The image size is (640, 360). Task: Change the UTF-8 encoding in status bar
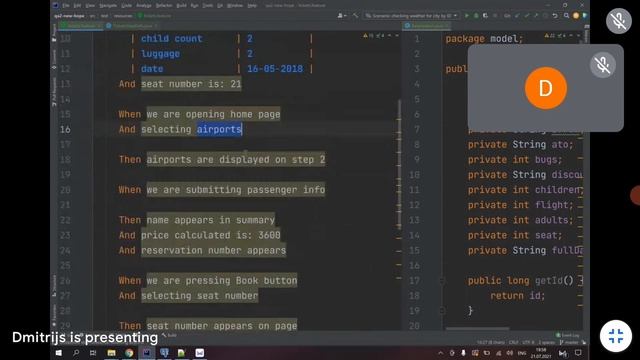528,342
